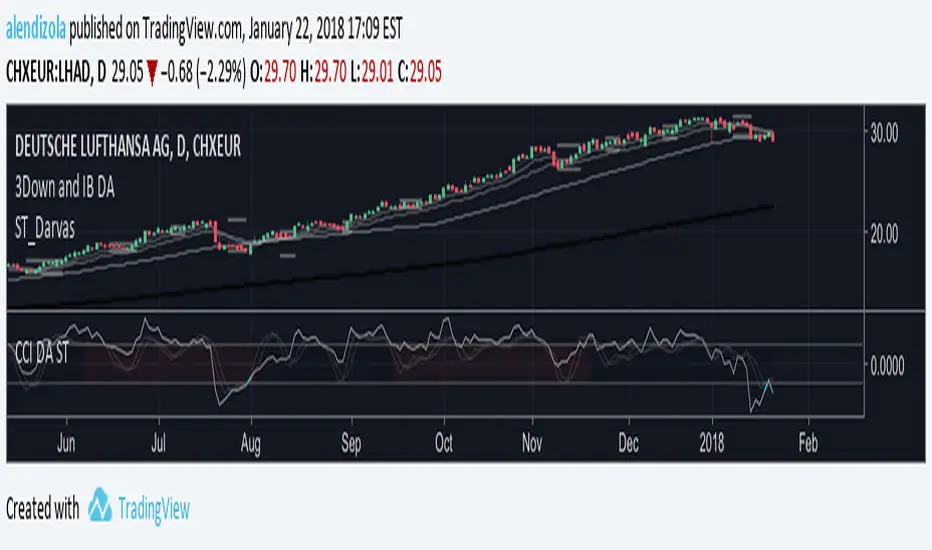Click the Feb label on time axis
932x550 pixels.
[x=808, y=443]
